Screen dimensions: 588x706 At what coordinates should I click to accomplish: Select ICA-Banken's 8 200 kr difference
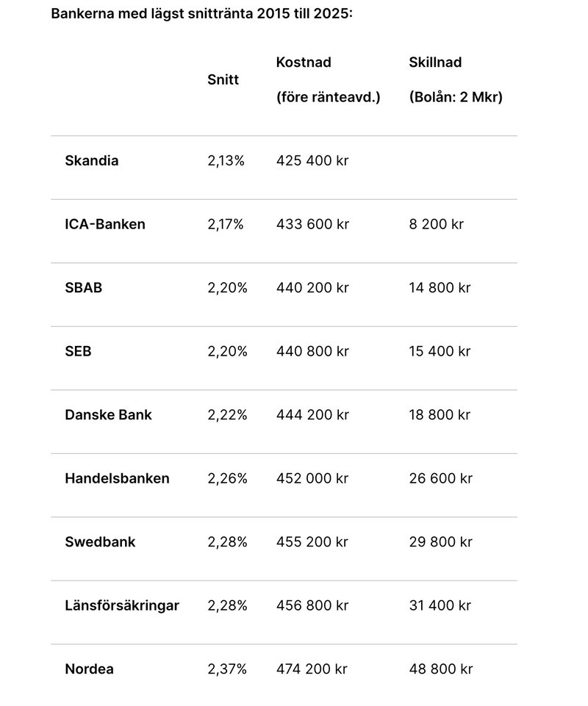437,225
